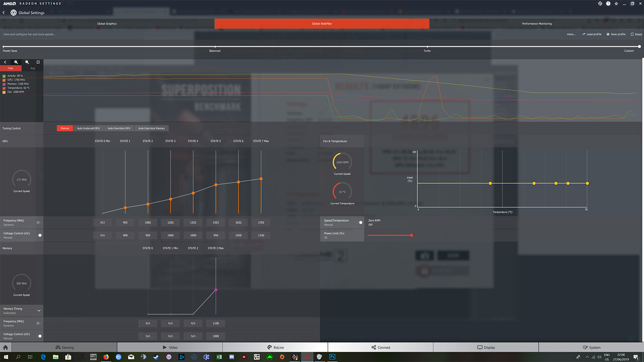This screenshot has height=362, width=644.
Task: Open Photoshop from the taskbar
Action: coord(332,357)
